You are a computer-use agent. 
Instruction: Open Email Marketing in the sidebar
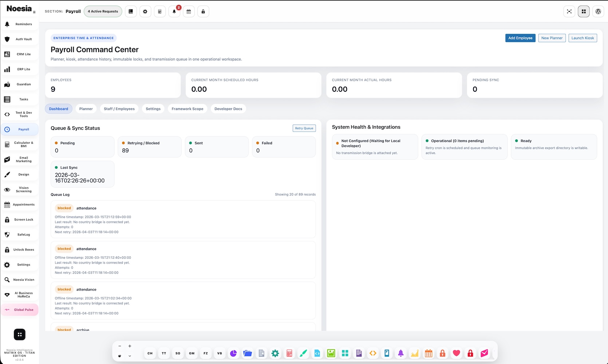(x=20, y=159)
